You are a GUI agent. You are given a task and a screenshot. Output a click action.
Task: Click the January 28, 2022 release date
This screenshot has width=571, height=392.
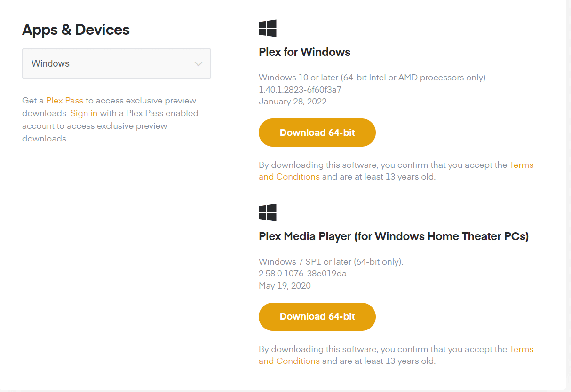point(293,102)
